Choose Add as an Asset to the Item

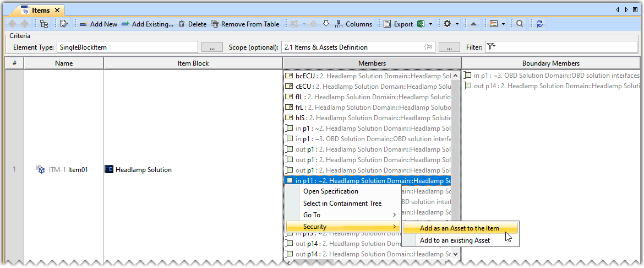(x=459, y=228)
